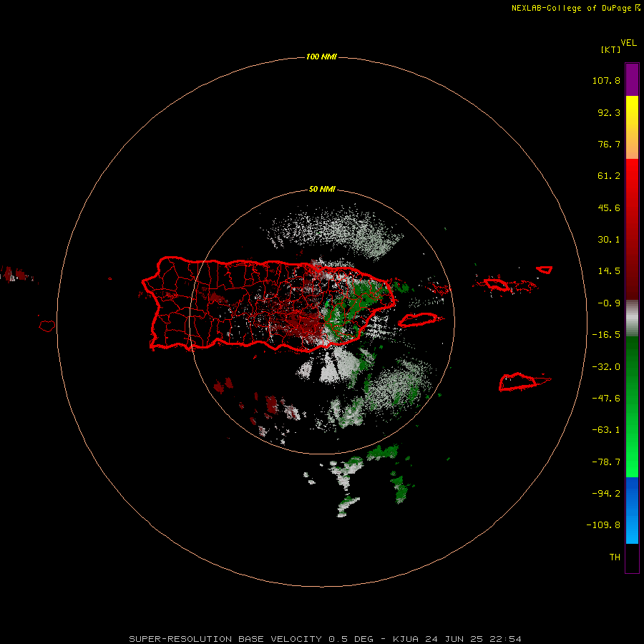Pick the dark blue segment of the color bar
The height and width of the screenshot is (644, 644).
pyautogui.click(x=632, y=493)
